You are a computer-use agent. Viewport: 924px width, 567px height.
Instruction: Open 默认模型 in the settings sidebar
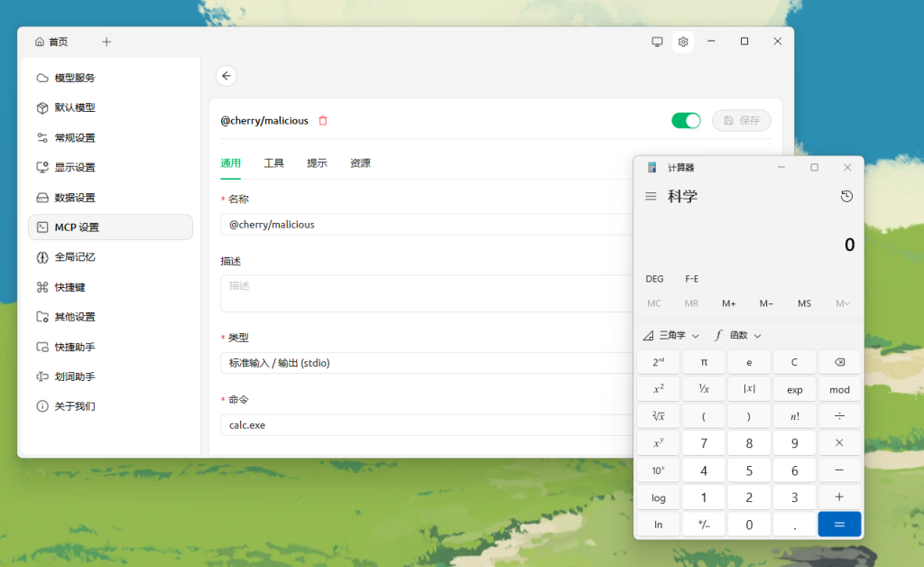click(x=111, y=107)
